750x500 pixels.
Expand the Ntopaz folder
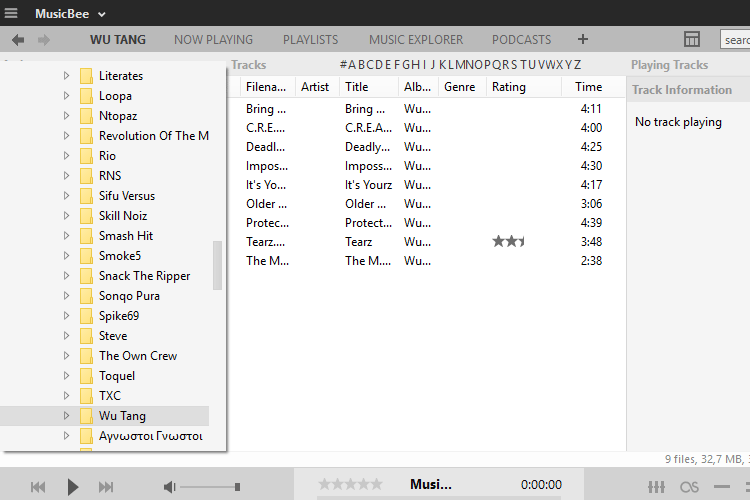[x=66, y=116]
